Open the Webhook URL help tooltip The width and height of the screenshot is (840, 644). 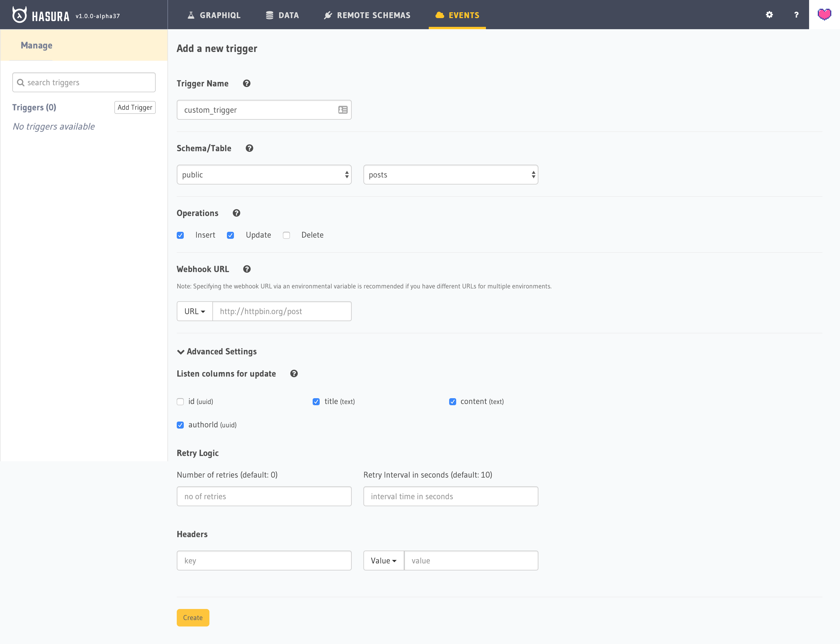(x=247, y=269)
